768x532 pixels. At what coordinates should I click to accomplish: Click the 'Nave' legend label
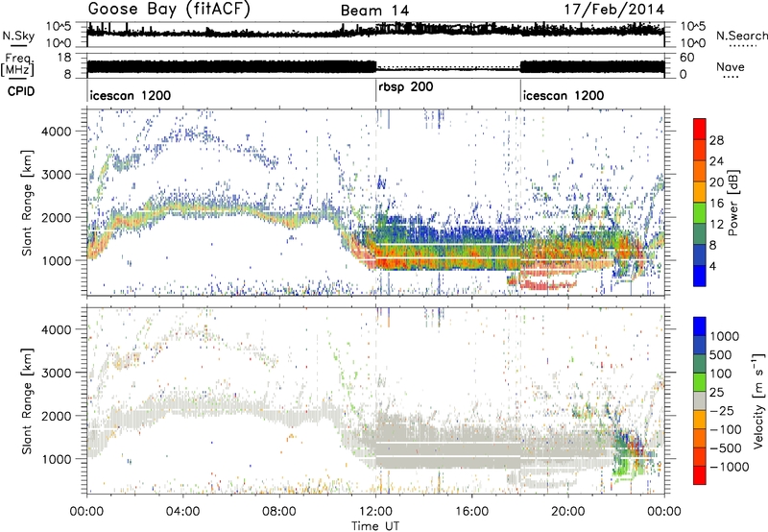tap(731, 67)
